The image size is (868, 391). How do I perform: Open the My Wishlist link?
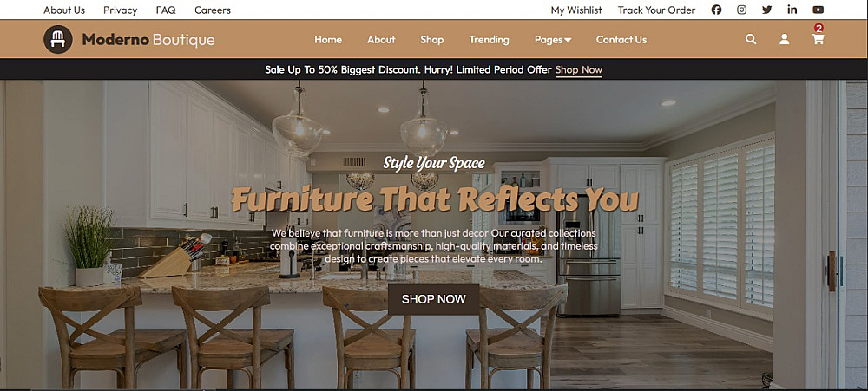(576, 10)
